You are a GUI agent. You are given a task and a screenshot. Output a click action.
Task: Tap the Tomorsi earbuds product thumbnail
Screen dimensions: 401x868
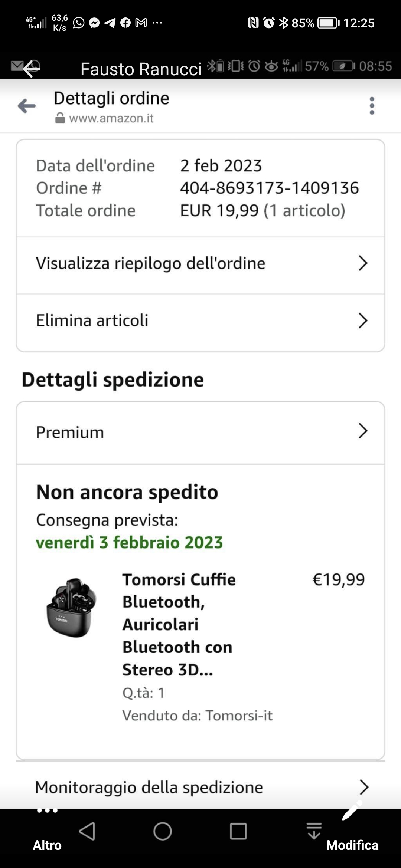pyautogui.click(x=71, y=608)
